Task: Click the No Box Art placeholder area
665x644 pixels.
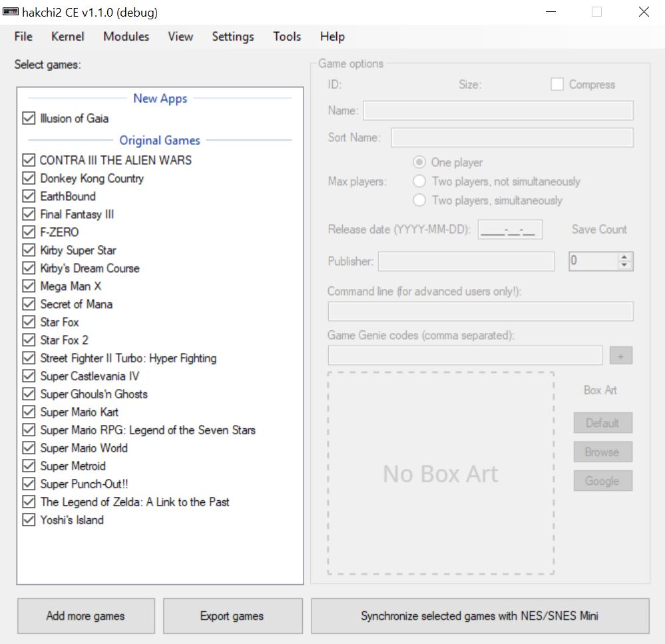Action: click(x=441, y=473)
